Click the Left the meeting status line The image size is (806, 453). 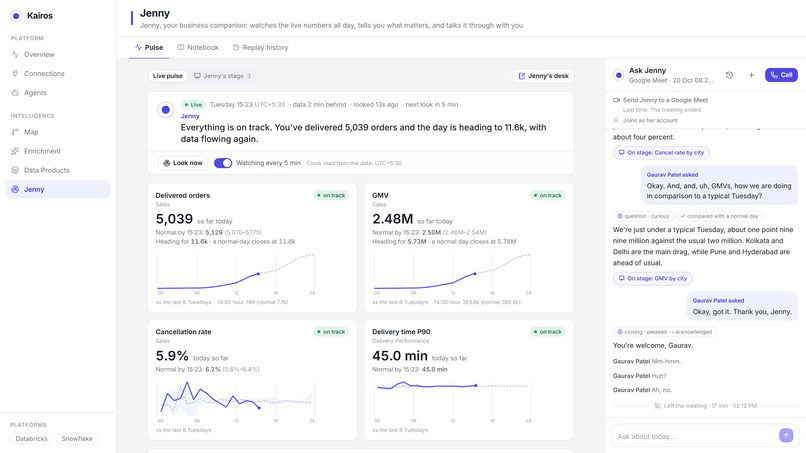tap(705, 406)
